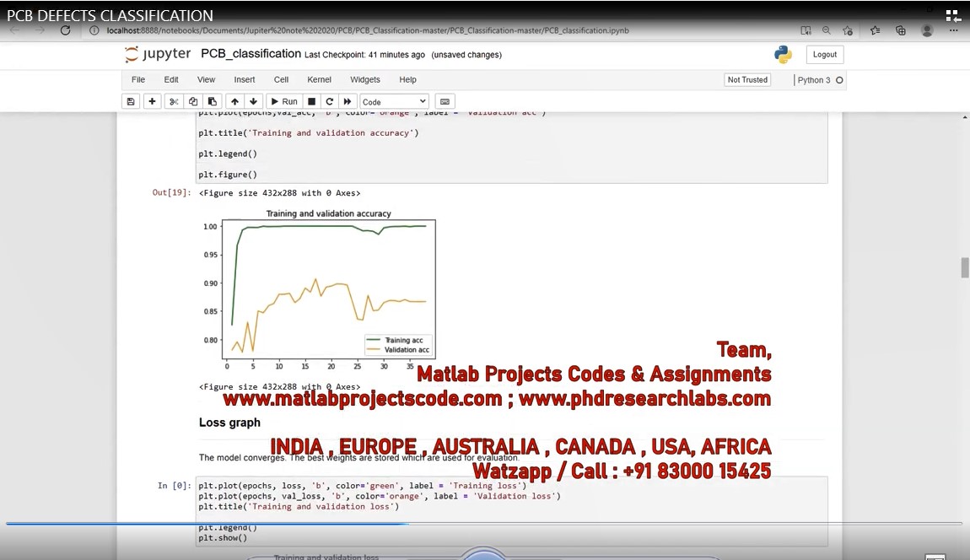Insert a cell below with the plus icon
This screenshot has height=560, width=970.
[x=152, y=101]
